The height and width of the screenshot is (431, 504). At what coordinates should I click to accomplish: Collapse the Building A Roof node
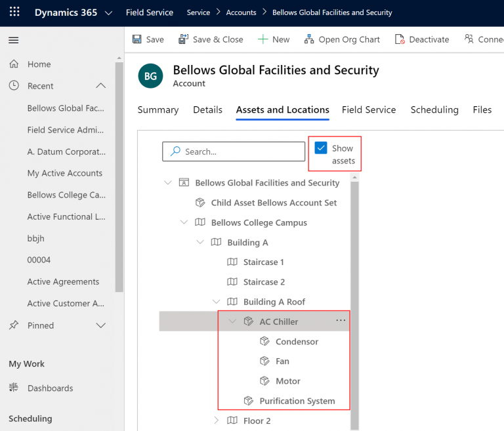click(x=216, y=302)
